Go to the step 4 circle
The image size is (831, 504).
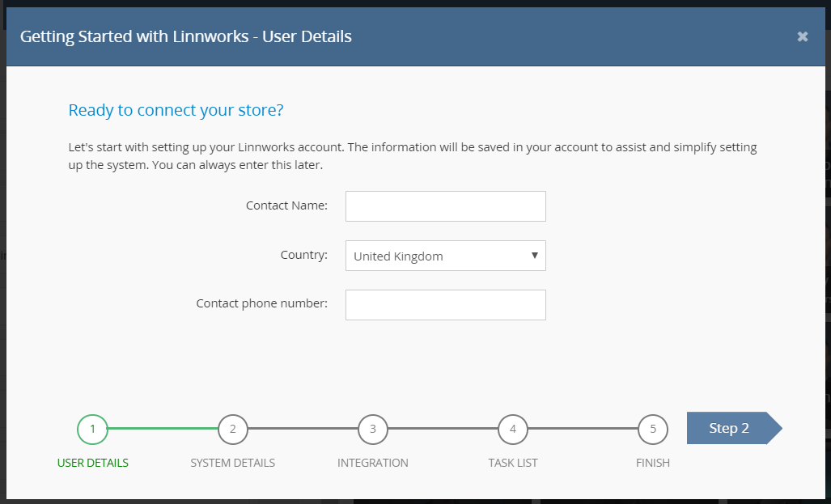[x=512, y=429]
